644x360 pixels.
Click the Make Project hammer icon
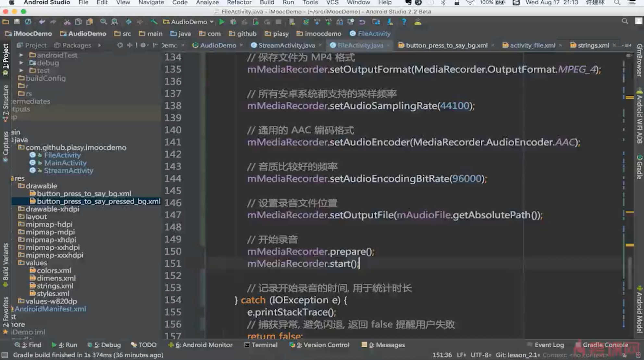click(154, 22)
